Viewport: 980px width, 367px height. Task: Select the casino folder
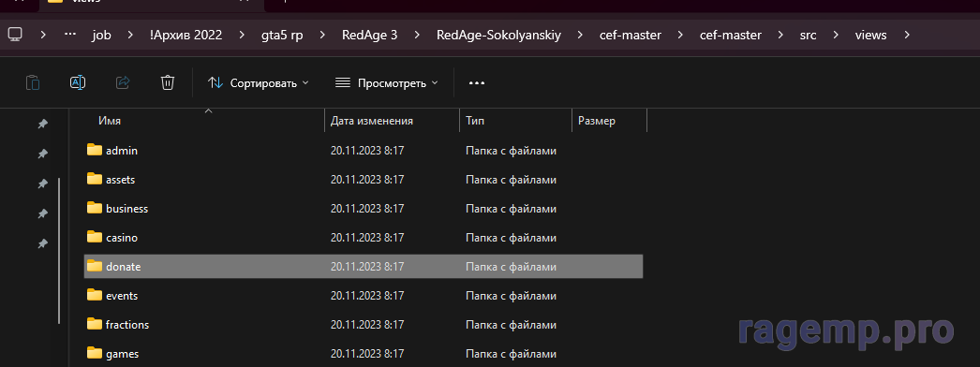point(364,237)
